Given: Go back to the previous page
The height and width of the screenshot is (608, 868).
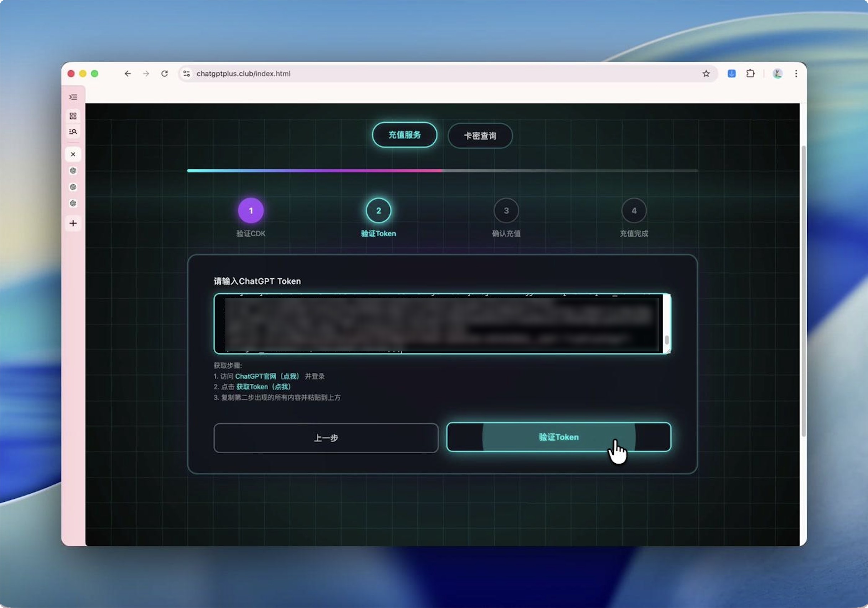Looking at the screenshot, I should (x=128, y=74).
